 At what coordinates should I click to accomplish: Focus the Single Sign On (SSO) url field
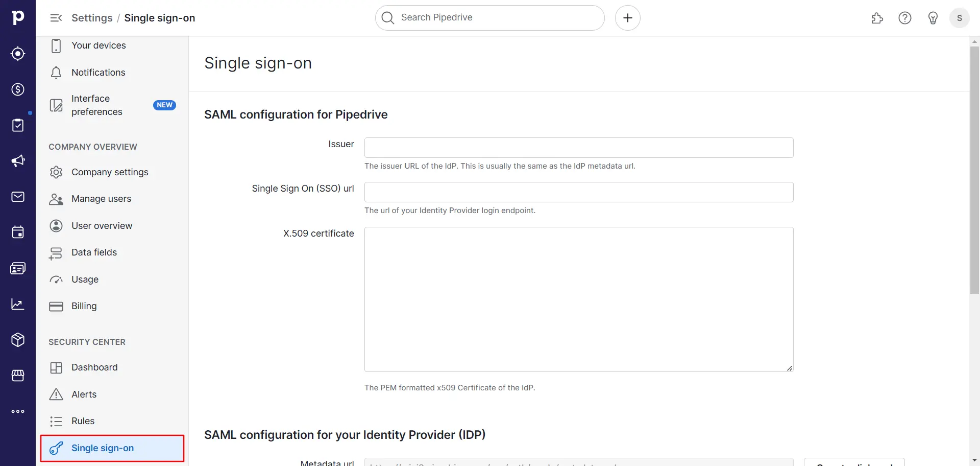579,192
